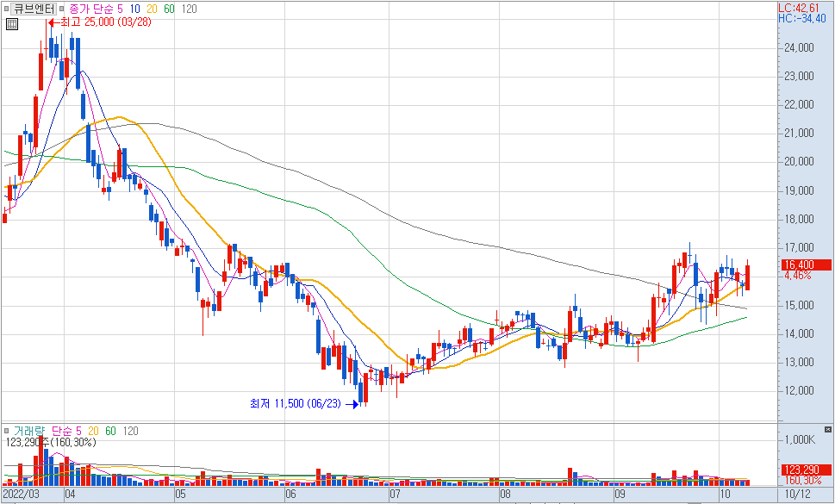This screenshot has height=504, width=835.
Task: Click the 18,000 price axis label
Action: point(799,220)
